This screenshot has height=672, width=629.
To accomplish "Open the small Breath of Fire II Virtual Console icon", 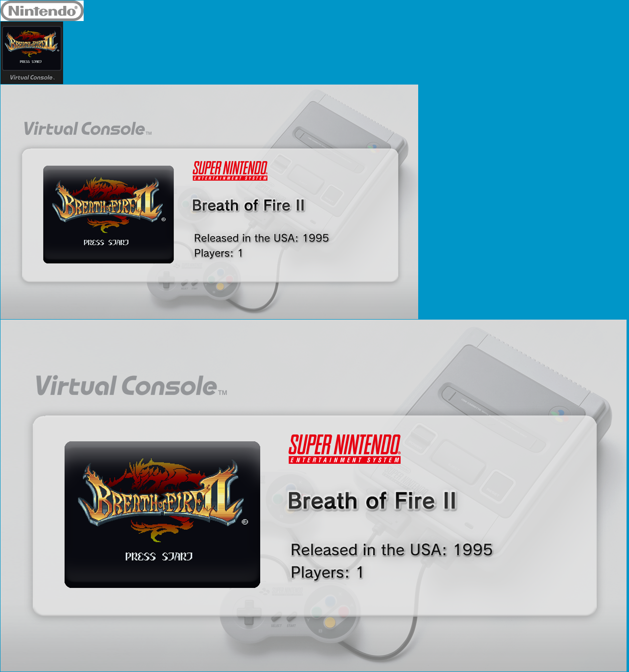I will coord(32,53).
